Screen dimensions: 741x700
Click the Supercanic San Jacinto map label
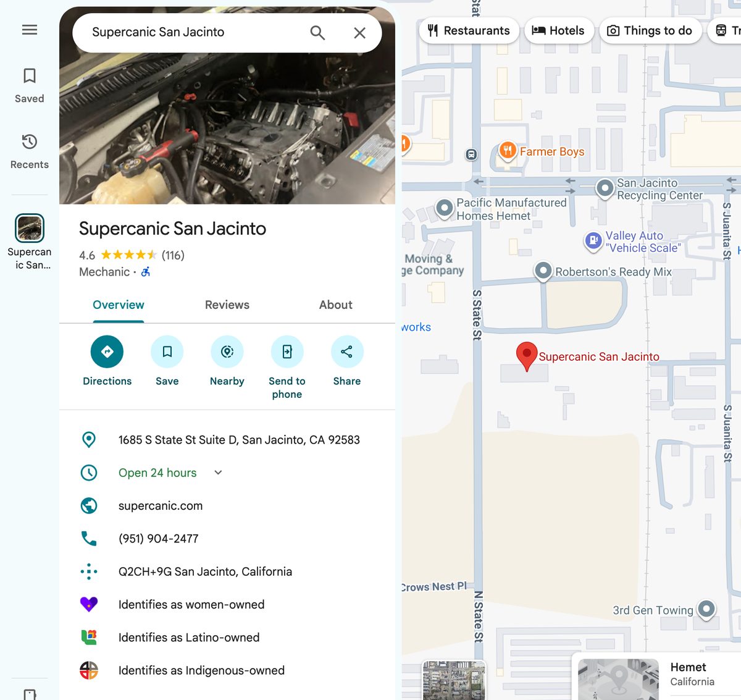[x=599, y=356]
